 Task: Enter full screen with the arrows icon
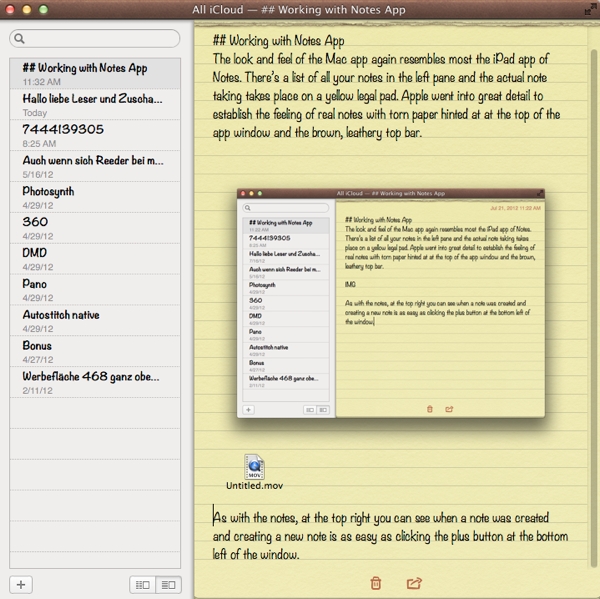click(x=590, y=9)
